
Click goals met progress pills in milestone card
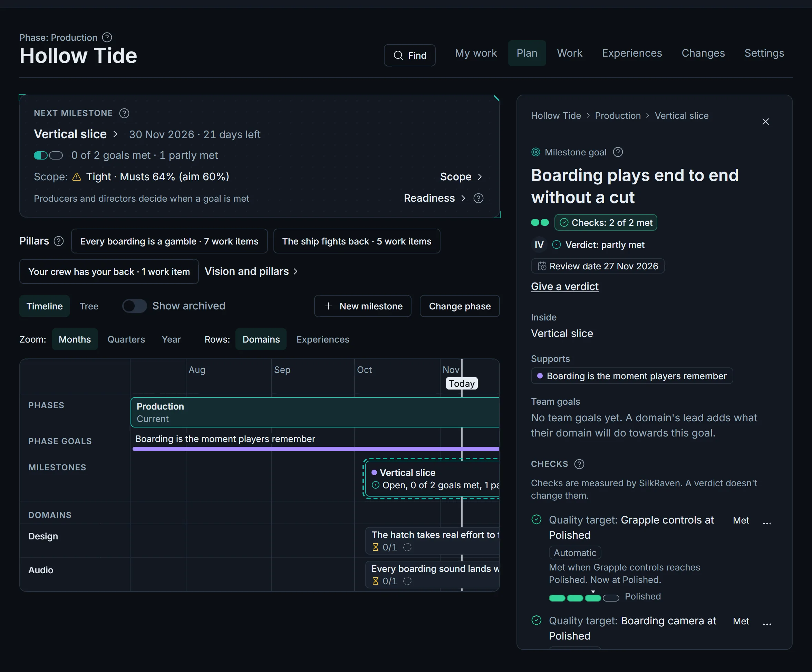pyautogui.click(x=48, y=155)
